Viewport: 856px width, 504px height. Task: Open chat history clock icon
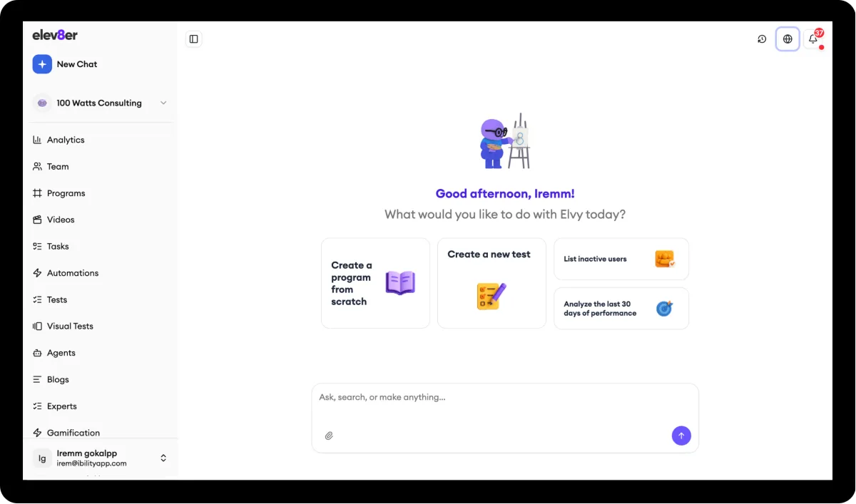click(762, 39)
